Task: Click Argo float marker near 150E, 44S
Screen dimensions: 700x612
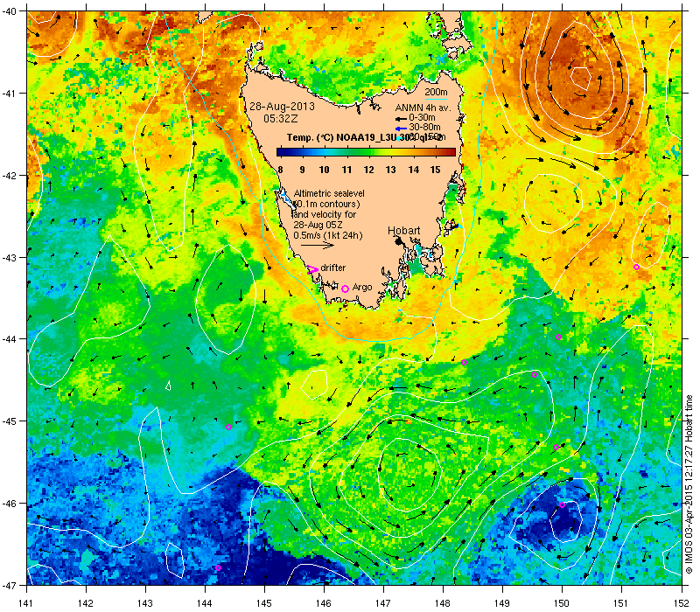Action: (558, 337)
